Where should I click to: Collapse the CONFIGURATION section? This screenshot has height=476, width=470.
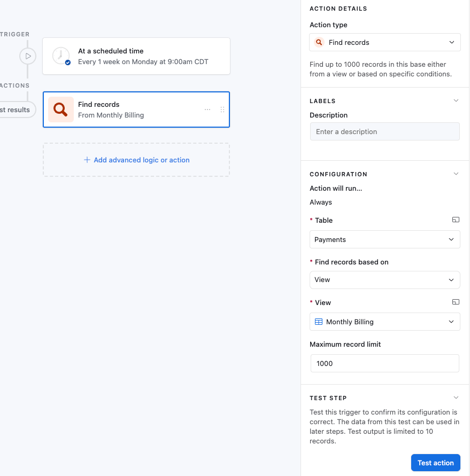(456, 173)
